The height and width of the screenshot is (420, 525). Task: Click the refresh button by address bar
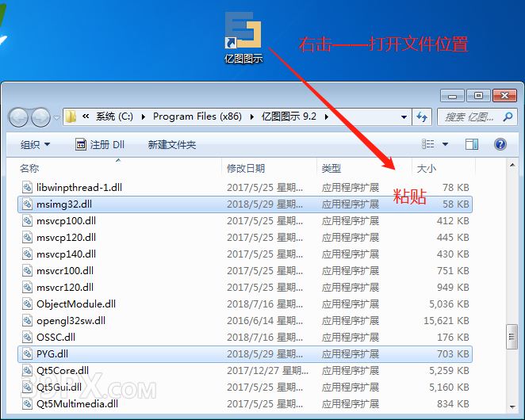point(422,116)
